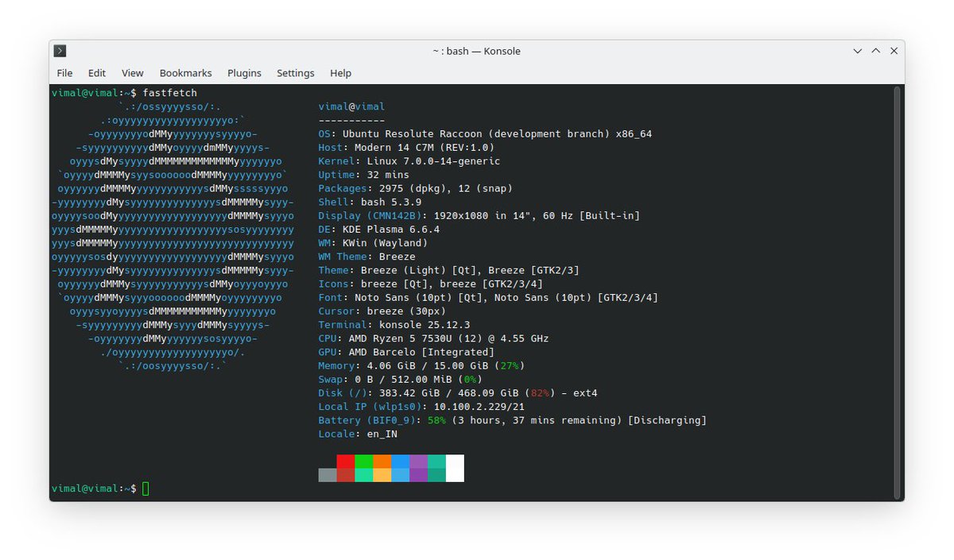Click the 'OS: Ubuntu Resolute Raccoon' line
Image resolution: width=954 pixels, height=560 pixels.
tap(485, 134)
